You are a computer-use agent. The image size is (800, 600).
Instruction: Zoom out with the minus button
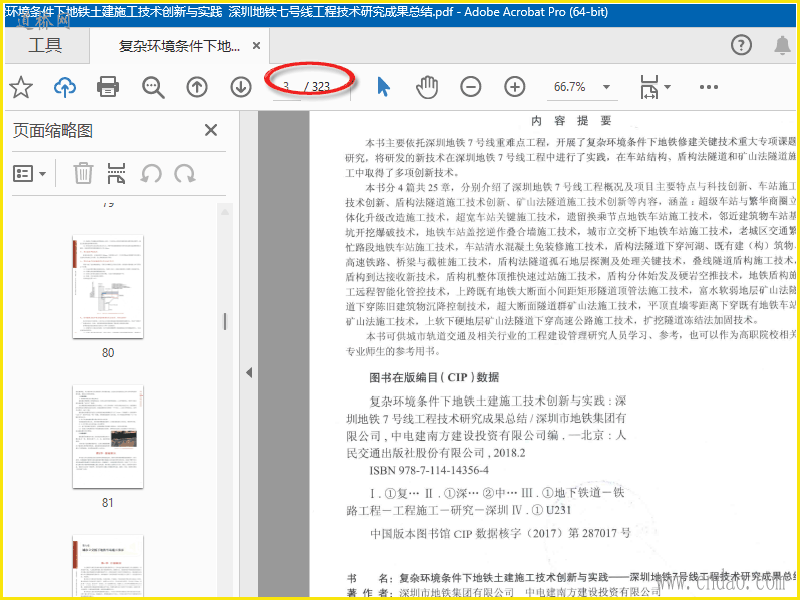tap(470, 87)
